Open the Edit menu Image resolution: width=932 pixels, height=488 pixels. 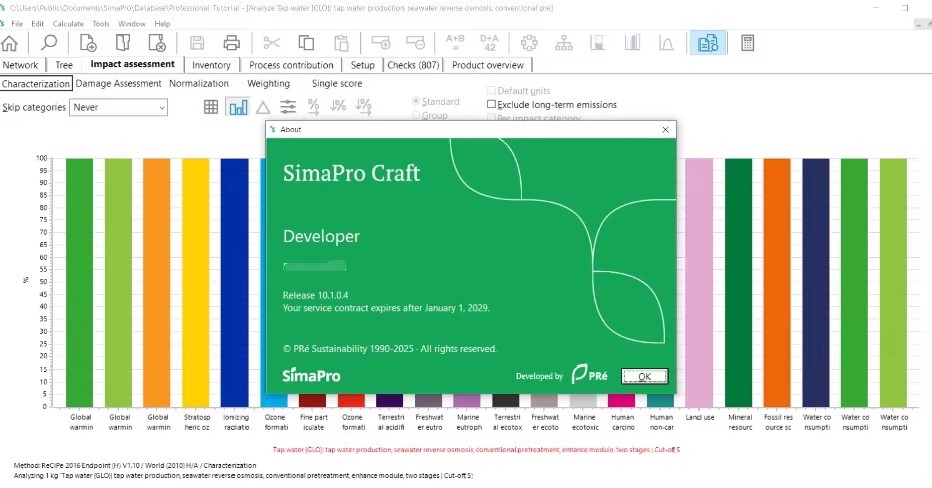pos(37,24)
